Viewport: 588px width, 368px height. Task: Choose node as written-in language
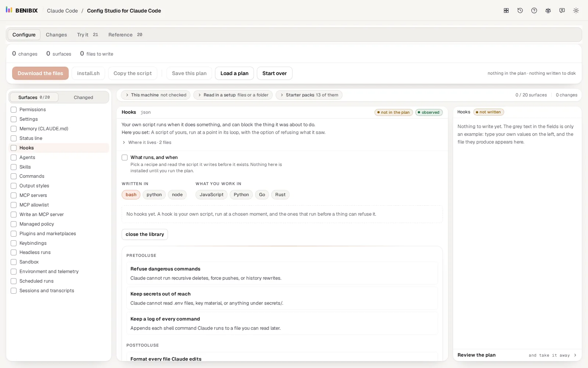177,195
